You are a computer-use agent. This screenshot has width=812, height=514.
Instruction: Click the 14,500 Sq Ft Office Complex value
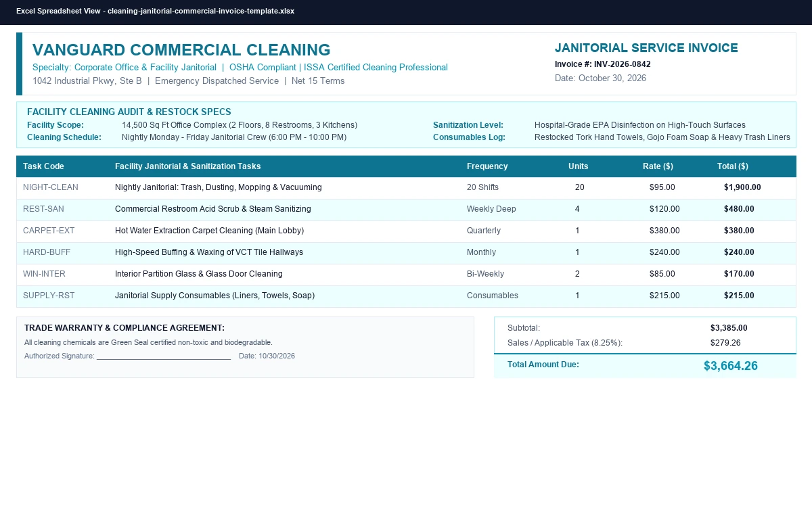pos(240,125)
